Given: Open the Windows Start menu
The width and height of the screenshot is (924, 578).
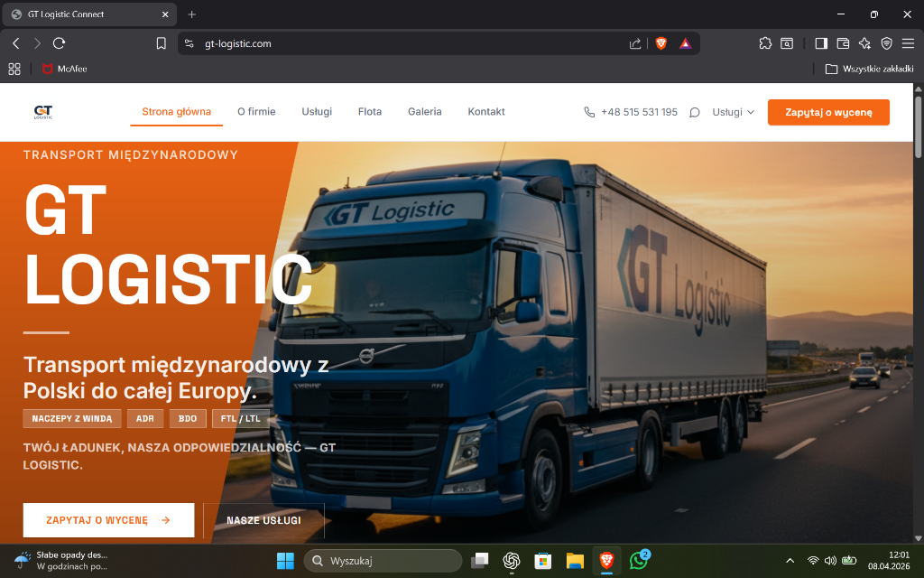Looking at the screenshot, I should (x=285, y=561).
